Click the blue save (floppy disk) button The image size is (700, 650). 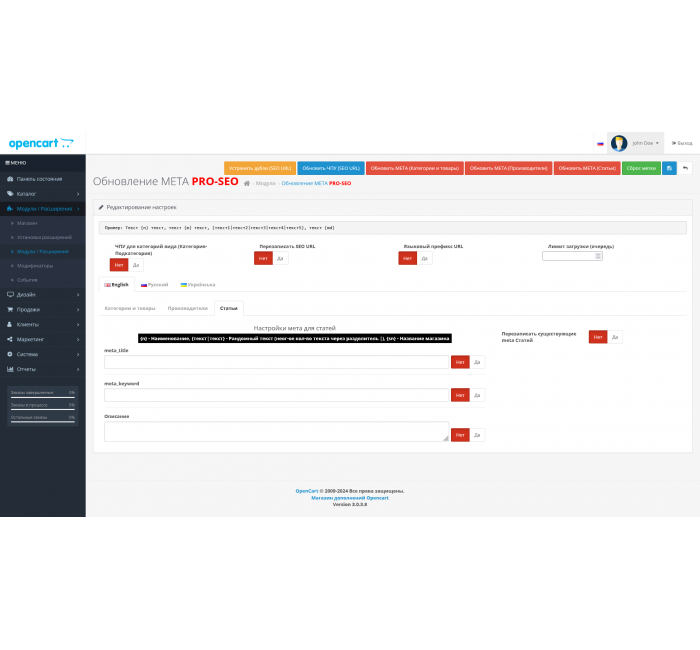(669, 168)
